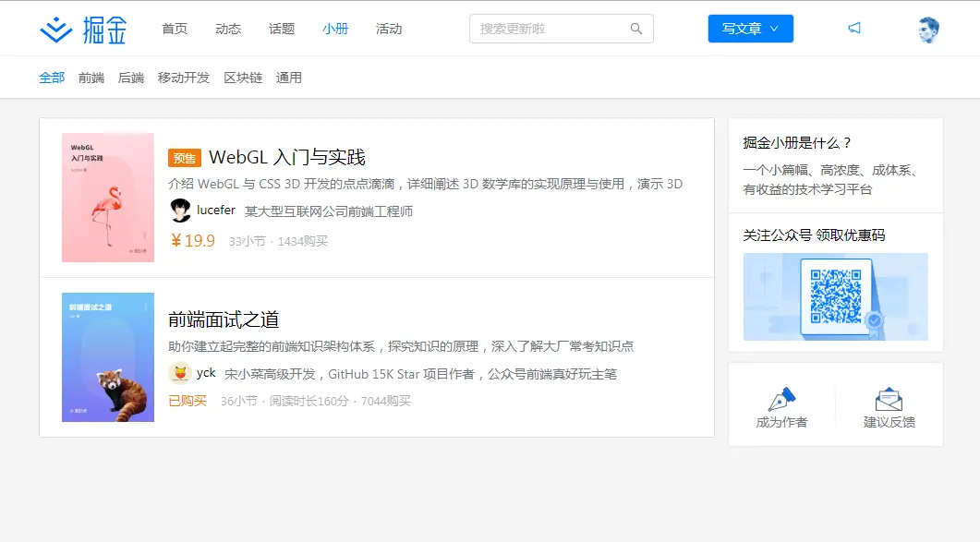Click the 建议反馈 envelope icon
Viewport: 980px width, 542px height.
coord(889,399)
